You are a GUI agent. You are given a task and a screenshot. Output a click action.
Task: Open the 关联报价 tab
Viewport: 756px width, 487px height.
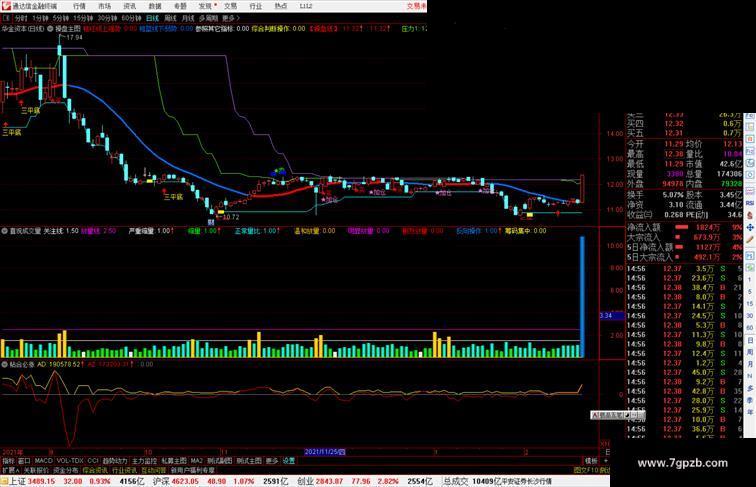pyautogui.click(x=37, y=470)
